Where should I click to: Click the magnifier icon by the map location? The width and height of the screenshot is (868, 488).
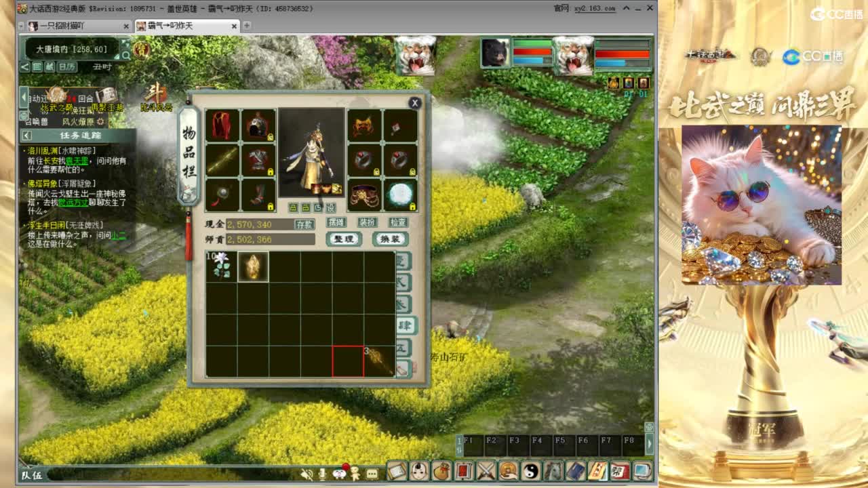(x=125, y=56)
